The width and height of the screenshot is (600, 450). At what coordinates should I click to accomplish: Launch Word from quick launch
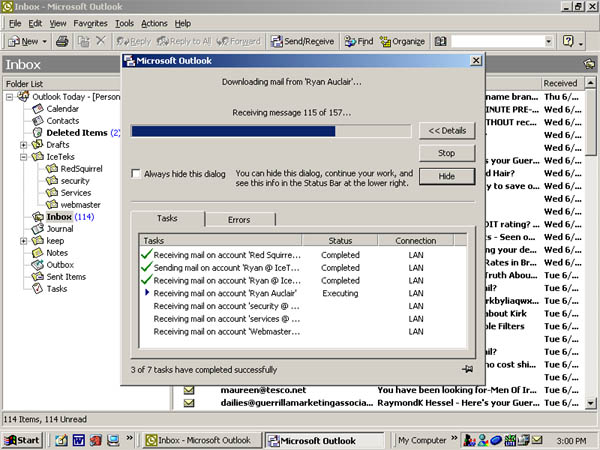(78, 440)
